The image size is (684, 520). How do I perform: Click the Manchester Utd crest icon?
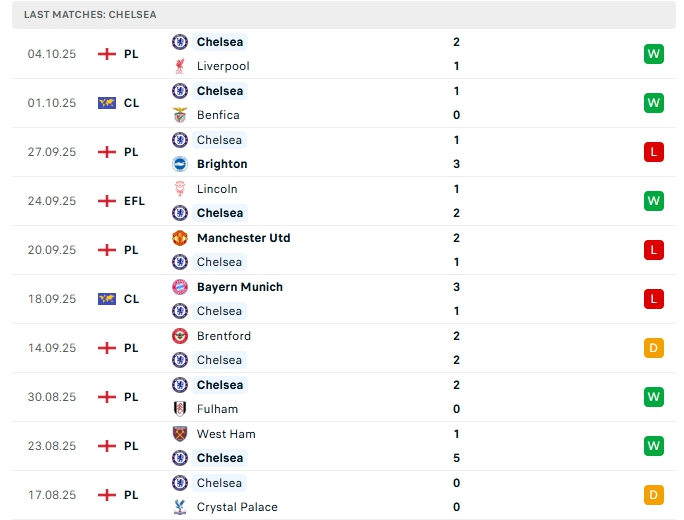[x=180, y=238]
